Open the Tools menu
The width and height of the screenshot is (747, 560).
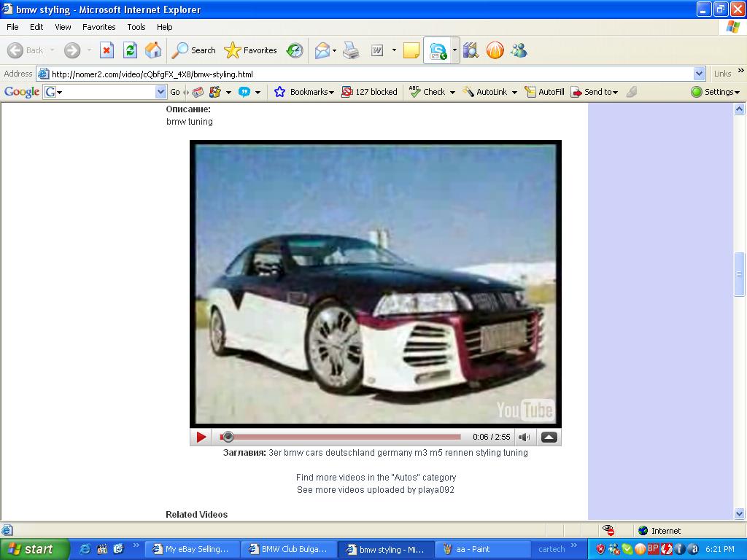[x=136, y=27]
